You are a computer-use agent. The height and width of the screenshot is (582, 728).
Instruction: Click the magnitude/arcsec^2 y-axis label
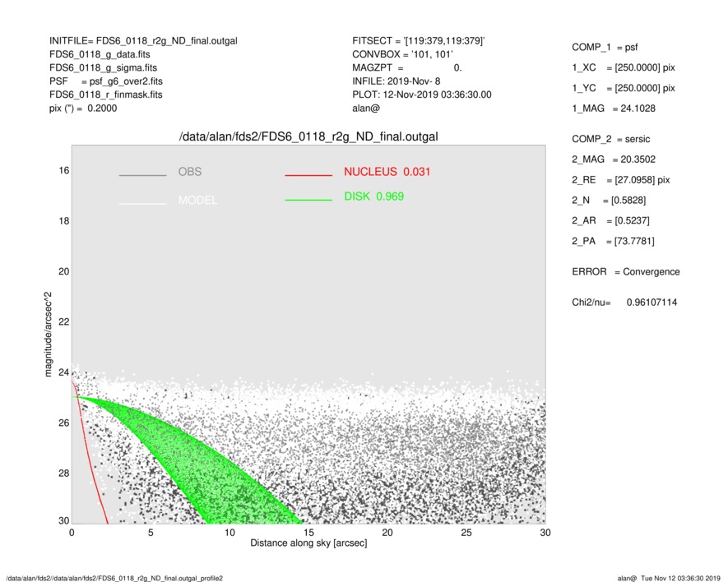pyautogui.click(x=48, y=335)
